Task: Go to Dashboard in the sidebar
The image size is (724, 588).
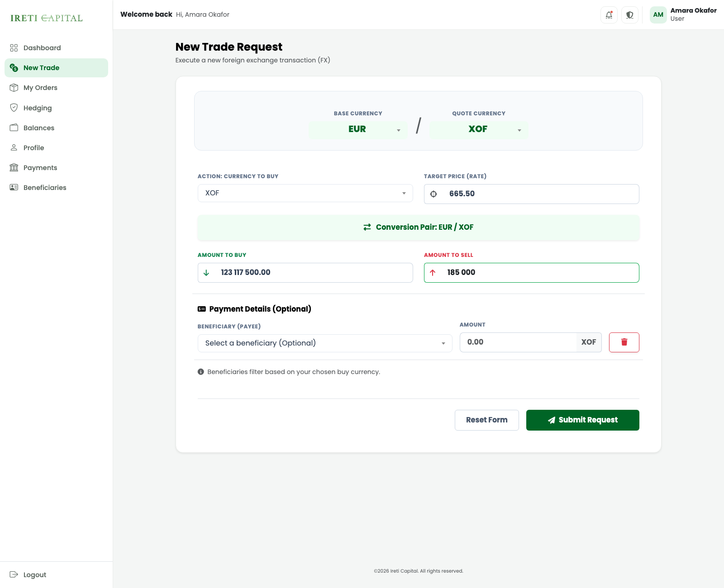Action: coord(56,48)
